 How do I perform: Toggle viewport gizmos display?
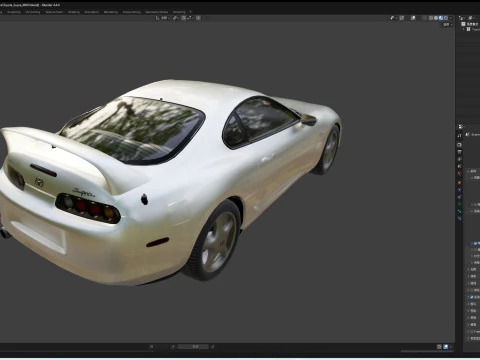402,18
